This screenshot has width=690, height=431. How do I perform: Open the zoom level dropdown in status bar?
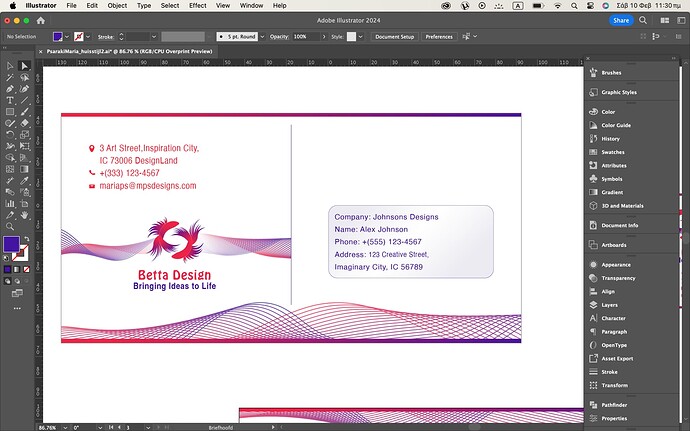coord(65,427)
